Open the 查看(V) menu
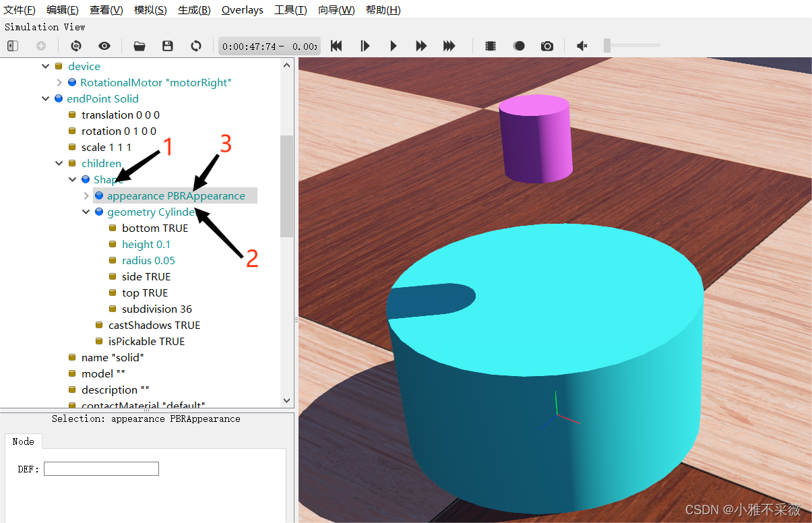 click(106, 10)
